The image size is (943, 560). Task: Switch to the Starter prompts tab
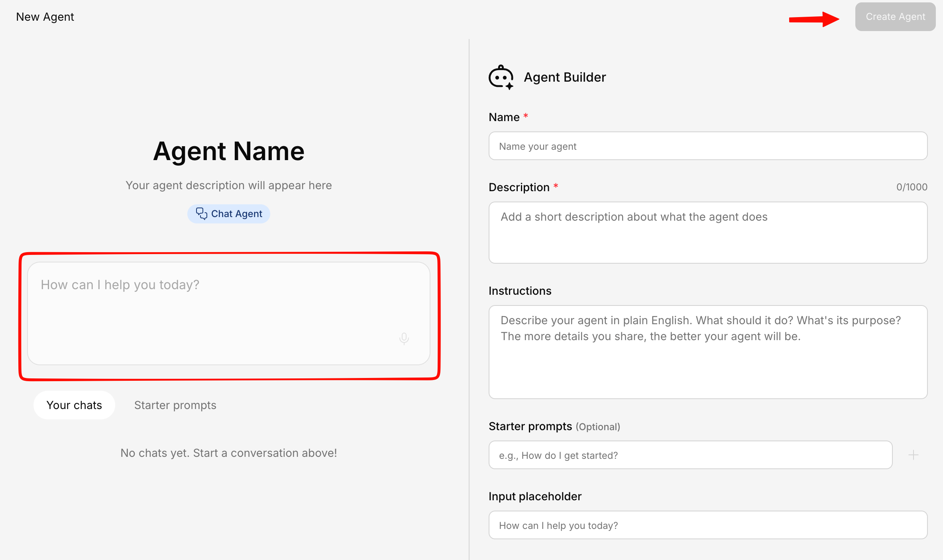point(175,405)
